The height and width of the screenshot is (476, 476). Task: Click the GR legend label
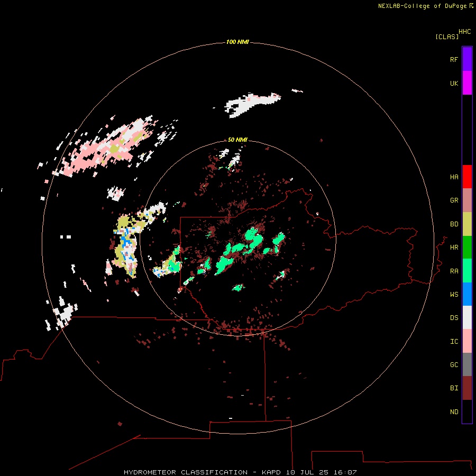(454, 200)
